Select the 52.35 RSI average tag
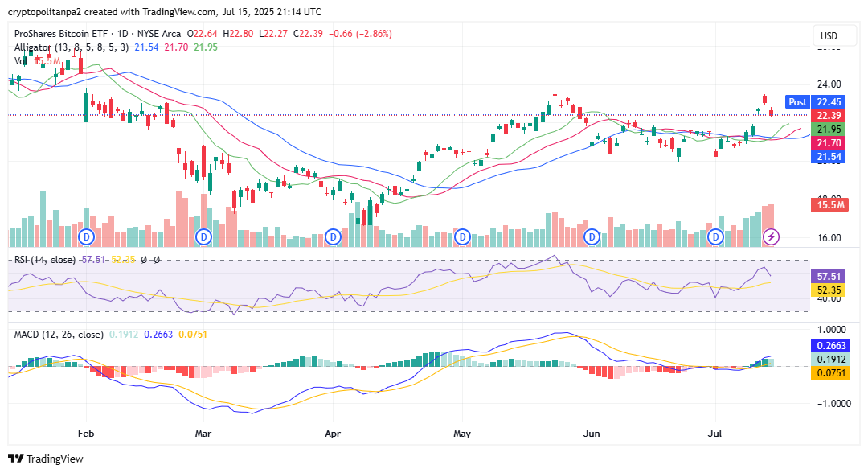 [829, 290]
